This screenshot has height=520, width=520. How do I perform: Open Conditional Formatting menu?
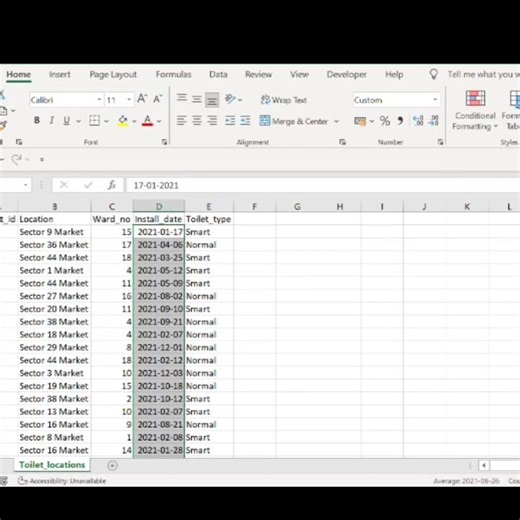pyautogui.click(x=475, y=110)
